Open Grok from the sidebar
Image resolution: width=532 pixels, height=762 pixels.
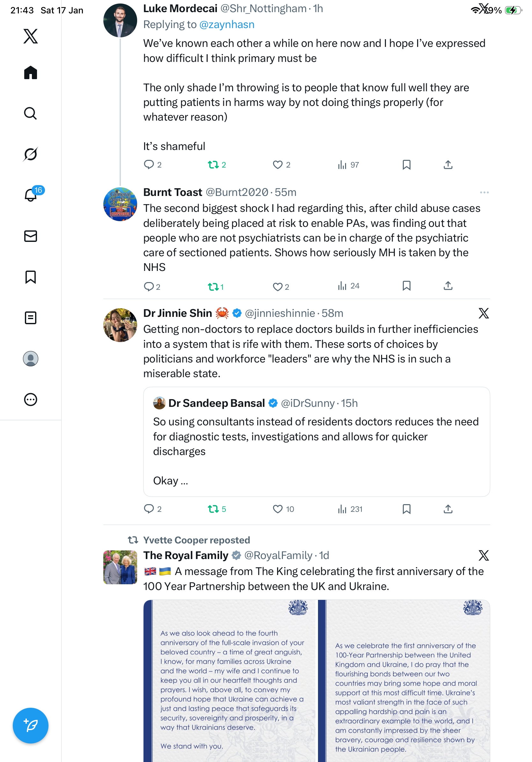pyautogui.click(x=31, y=154)
